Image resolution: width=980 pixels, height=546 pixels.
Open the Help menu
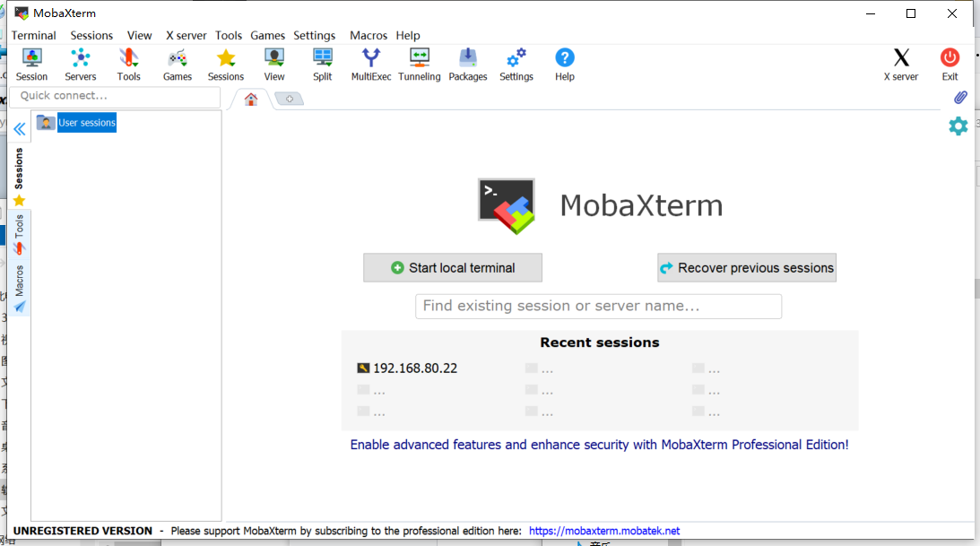[x=407, y=36]
